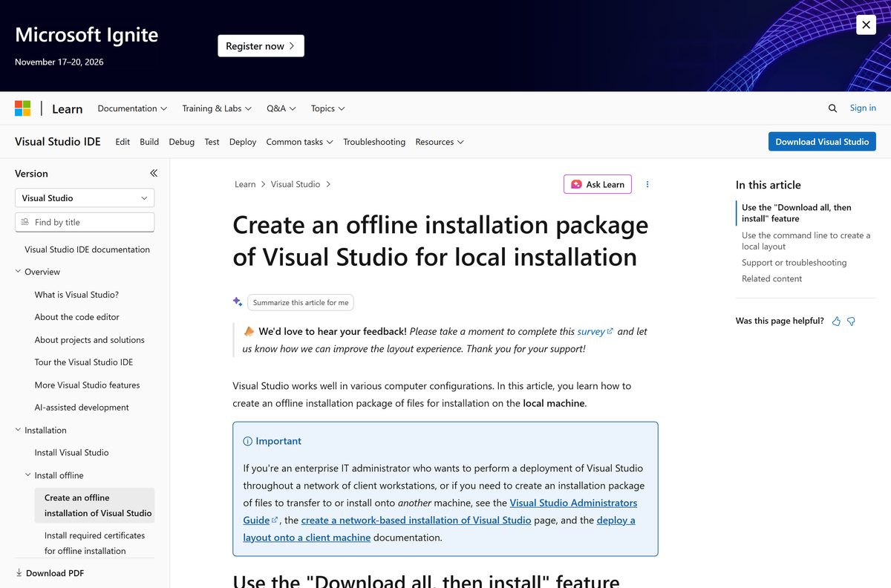Open the Resources dropdown
Image resolution: width=891 pixels, height=588 pixels.
click(440, 142)
